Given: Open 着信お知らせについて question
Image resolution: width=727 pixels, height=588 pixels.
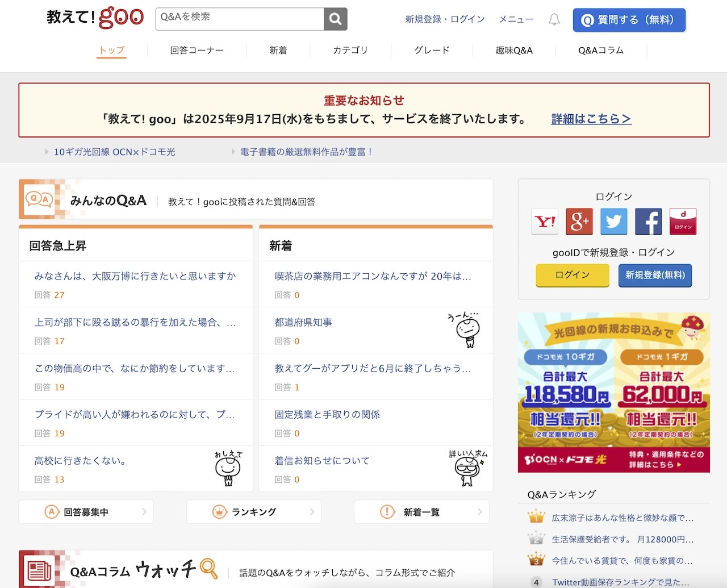Looking at the screenshot, I should 322,461.
